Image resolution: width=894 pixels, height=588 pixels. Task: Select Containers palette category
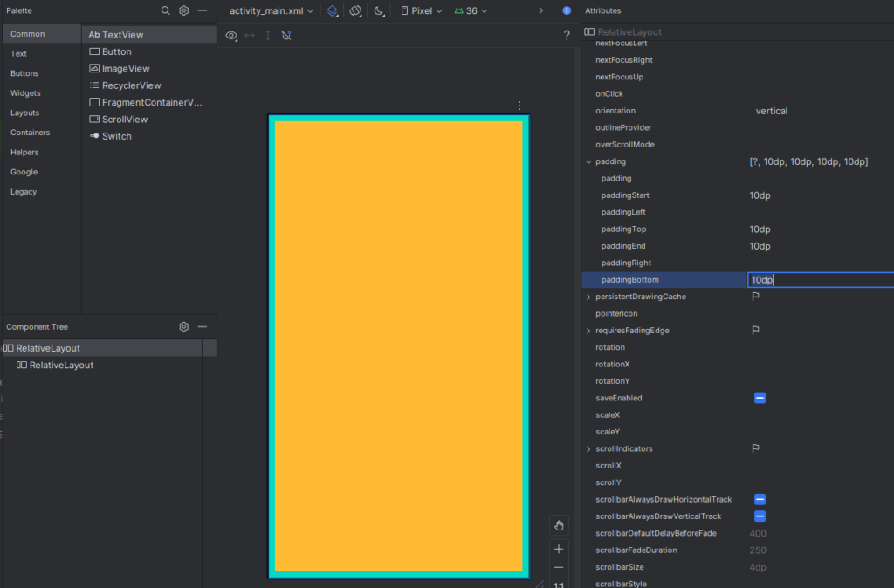point(42,133)
